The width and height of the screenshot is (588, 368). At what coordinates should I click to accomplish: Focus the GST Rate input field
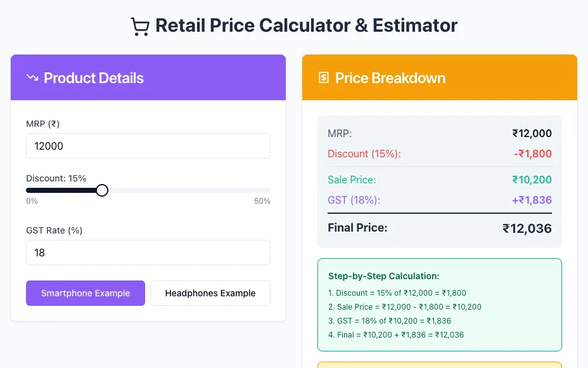148,253
